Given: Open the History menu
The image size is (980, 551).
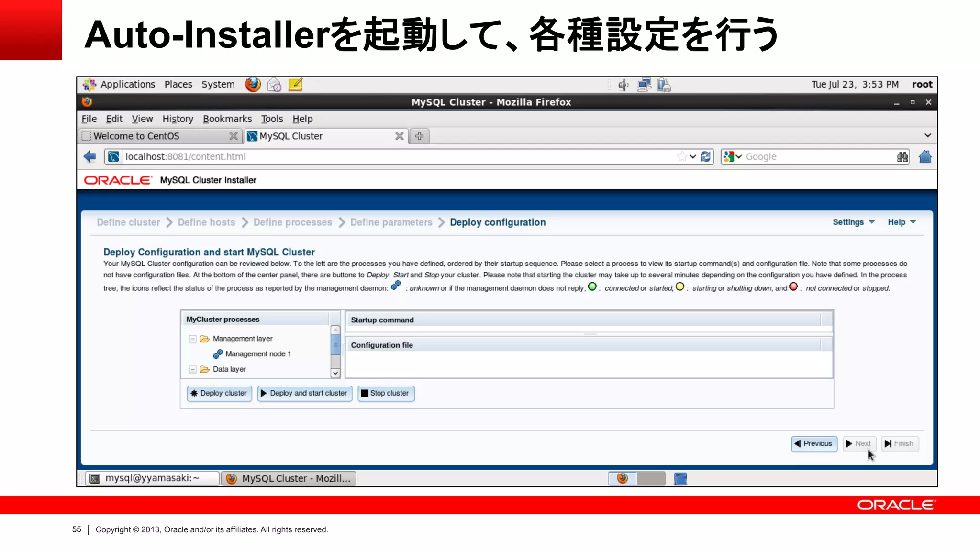Looking at the screenshot, I should (x=178, y=119).
